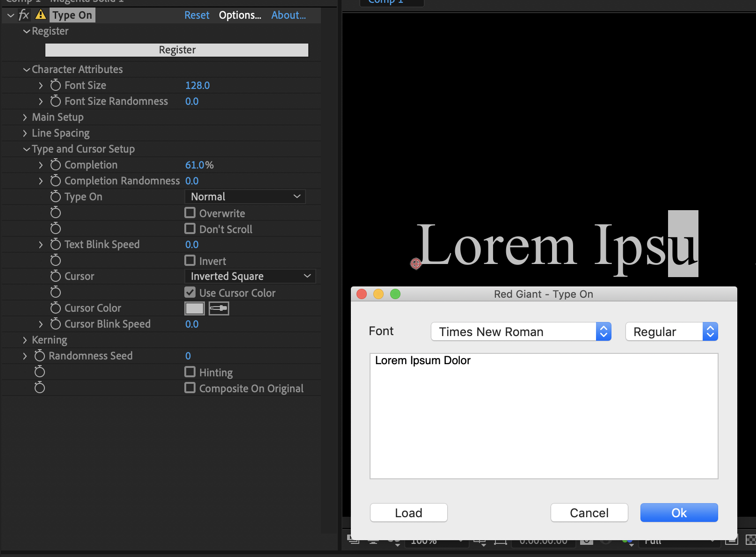Expand the Completion property
756x557 pixels.
(x=41, y=165)
